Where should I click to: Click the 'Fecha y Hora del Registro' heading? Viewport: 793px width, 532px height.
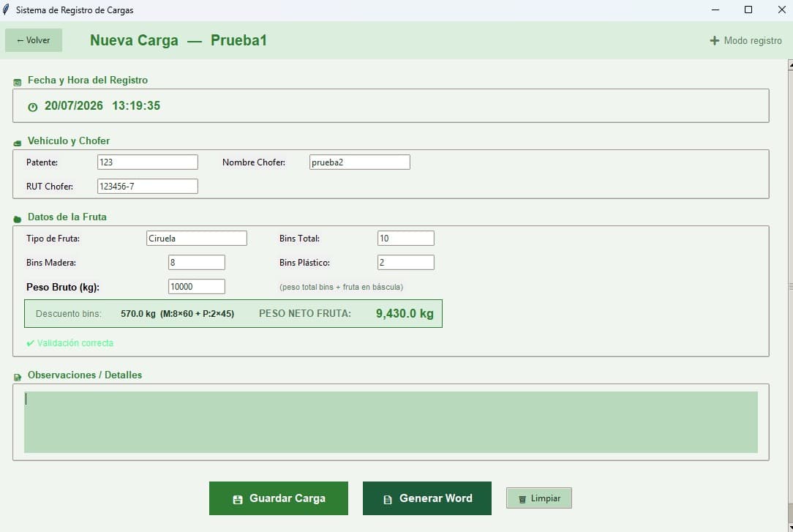point(88,80)
